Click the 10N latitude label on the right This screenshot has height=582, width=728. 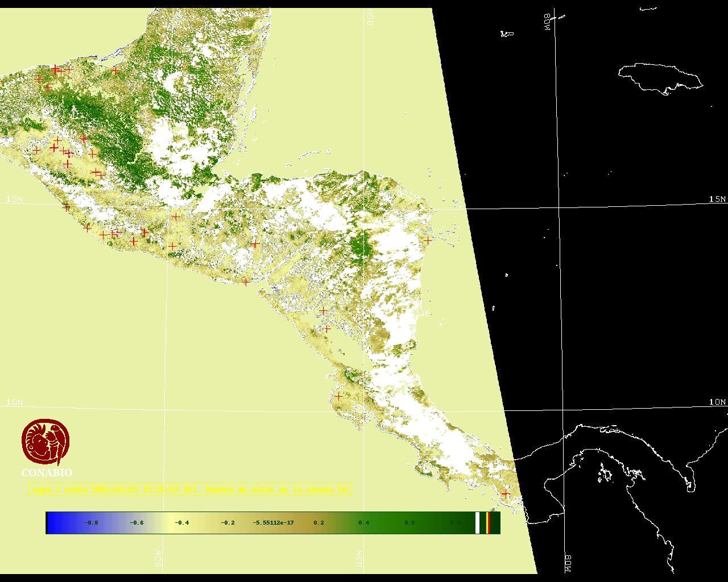[x=717, y=402]
